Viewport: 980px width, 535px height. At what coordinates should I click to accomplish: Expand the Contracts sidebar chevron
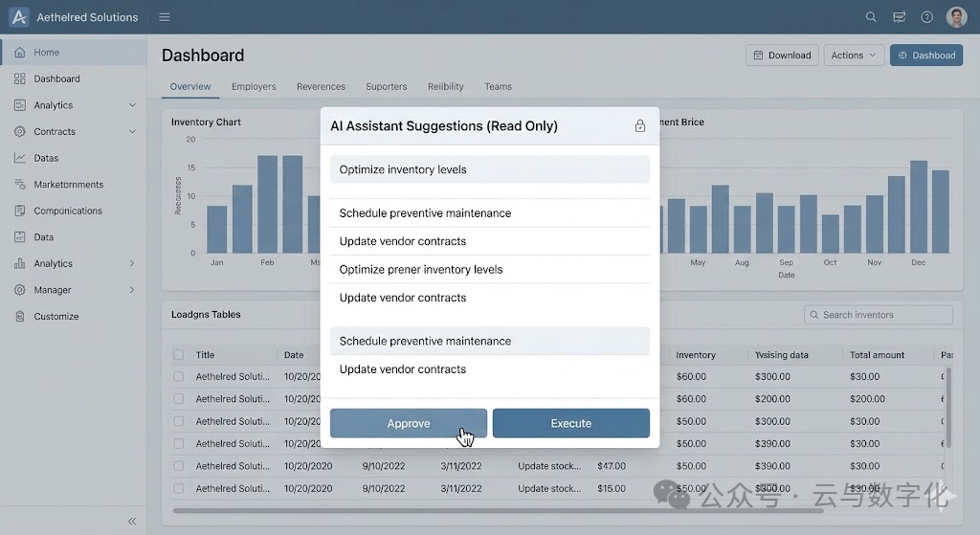[x=132, y=131]
